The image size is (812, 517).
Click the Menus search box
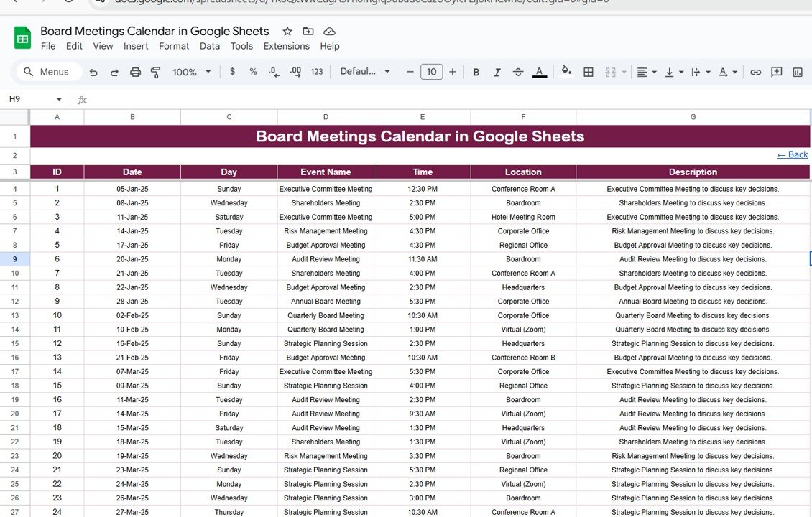47,71
